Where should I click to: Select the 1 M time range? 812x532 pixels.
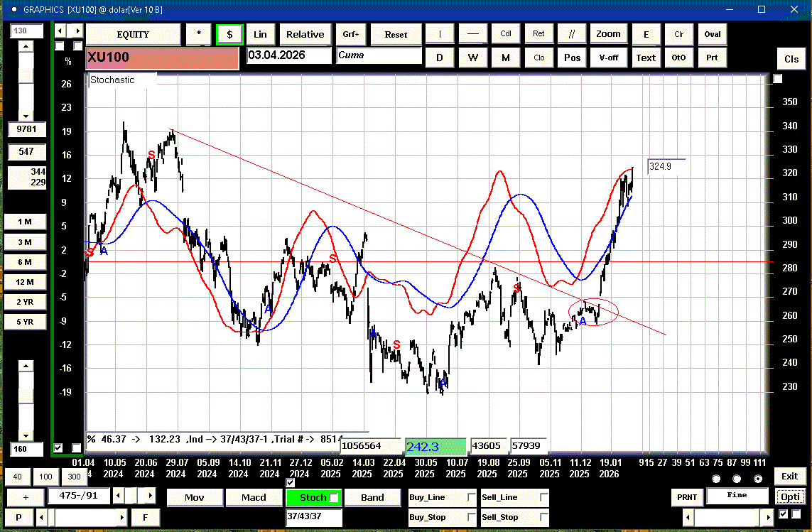click(25, 222)
